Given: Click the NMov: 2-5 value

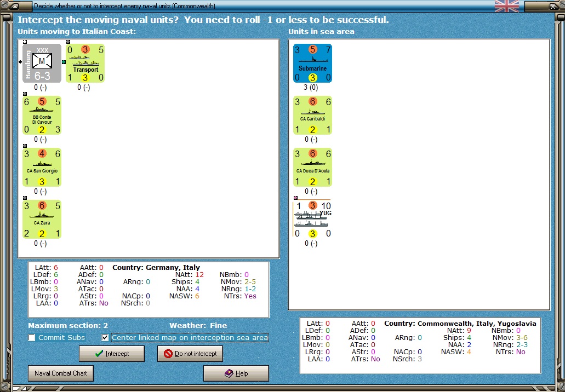Looking at the screenshot, I should coord(250,282).
